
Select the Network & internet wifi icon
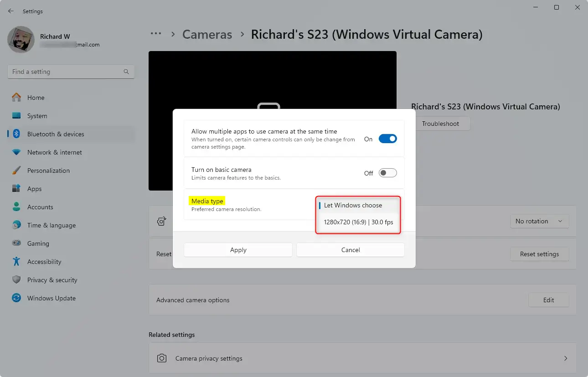(16, 152)
